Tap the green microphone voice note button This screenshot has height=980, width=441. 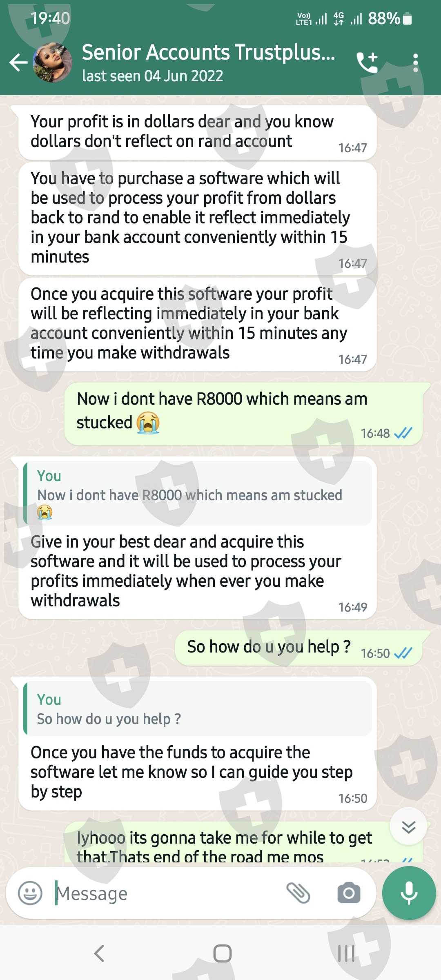409,893
